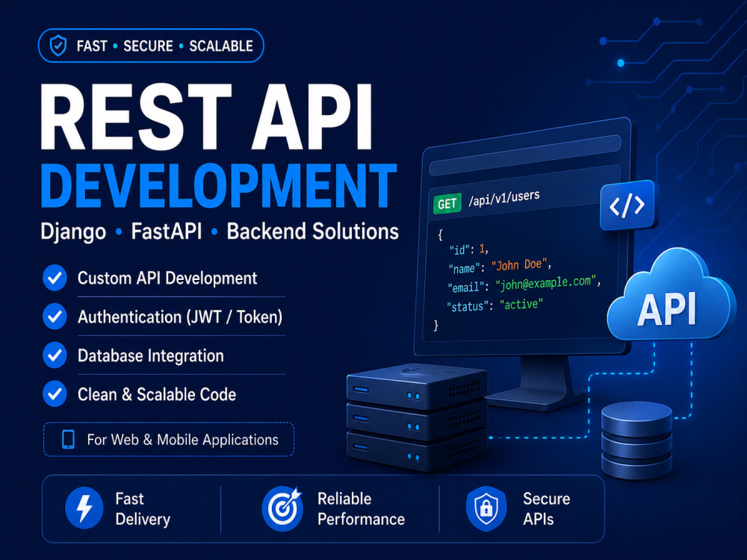747x560 pixels.
Task: Click the Custom API Development label
Action: [167, 278]
